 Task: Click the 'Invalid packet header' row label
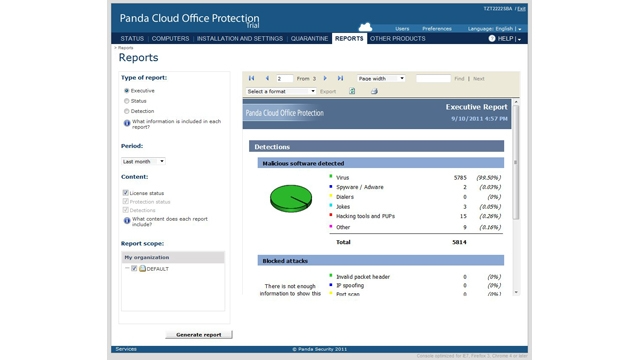point(363,277)
